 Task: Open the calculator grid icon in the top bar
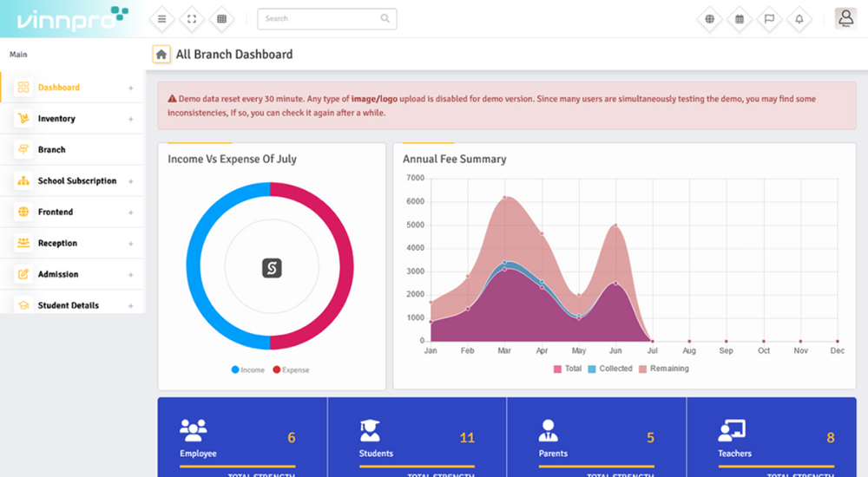coord(221,19)
